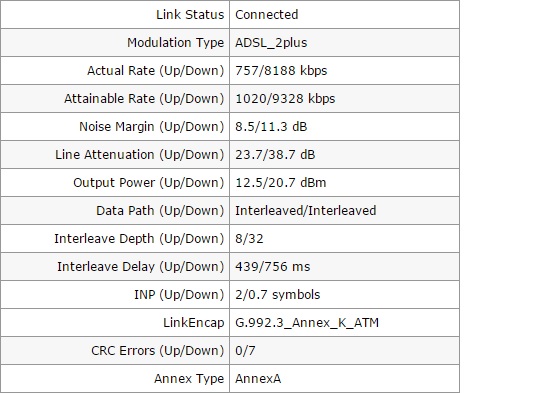Click the CRC Errors value 0/7
Viewport: 534px width, 394px height.
tap(245, 350)
